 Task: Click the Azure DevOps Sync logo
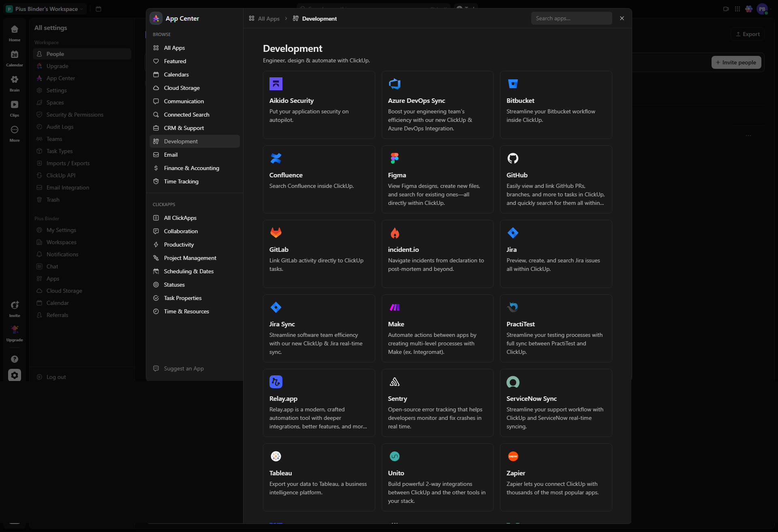(394, 84)
